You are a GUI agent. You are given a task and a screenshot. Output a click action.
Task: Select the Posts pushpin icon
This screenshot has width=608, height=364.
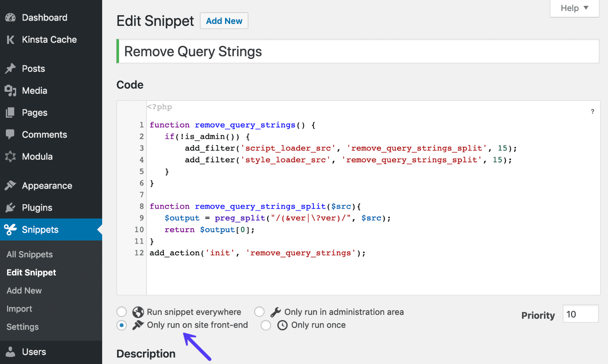click(10, 68)
